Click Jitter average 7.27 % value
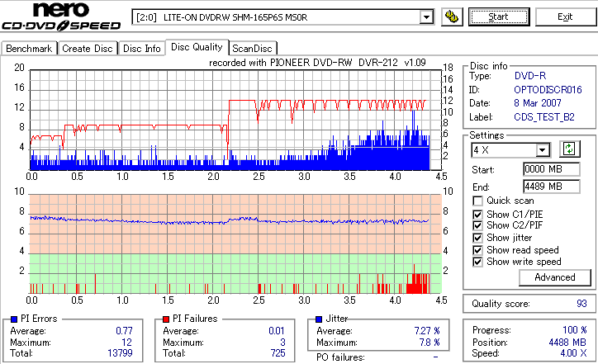Image resolution: width=598 pixels, height=364 pixels. 427,331
